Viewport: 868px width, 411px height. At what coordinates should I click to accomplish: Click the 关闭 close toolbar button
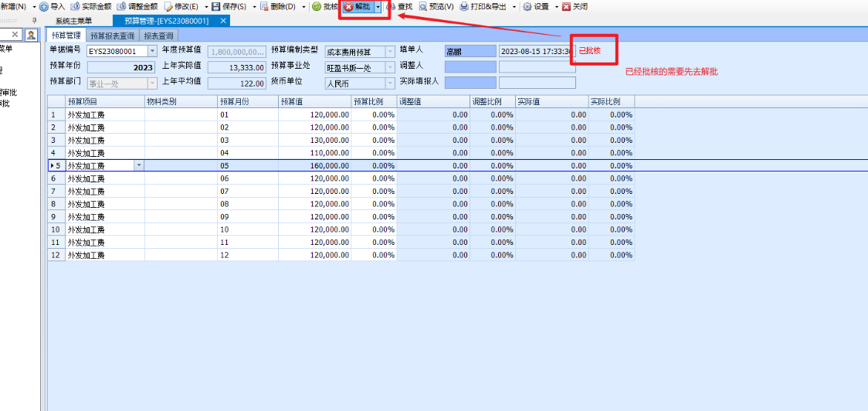click(575, 7)
